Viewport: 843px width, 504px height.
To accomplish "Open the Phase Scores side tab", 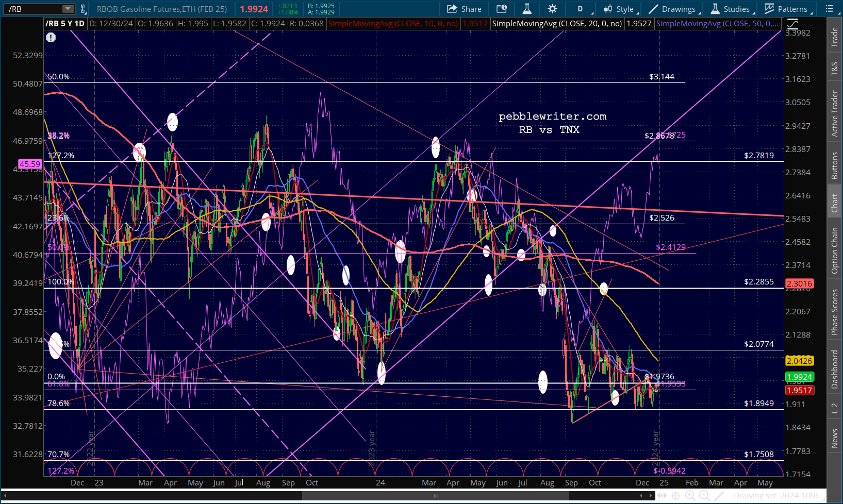I will pyautogui.click(x=834, y=312).
